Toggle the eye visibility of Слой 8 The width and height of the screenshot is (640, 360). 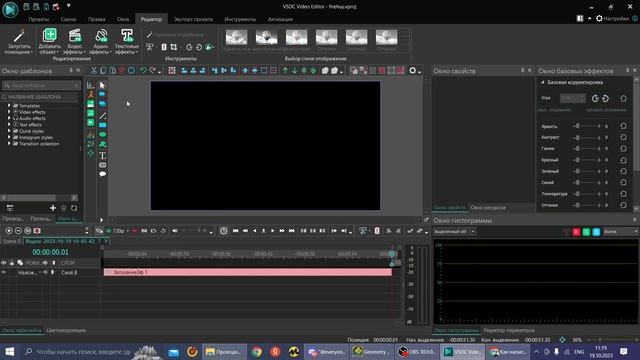[4, 272]
